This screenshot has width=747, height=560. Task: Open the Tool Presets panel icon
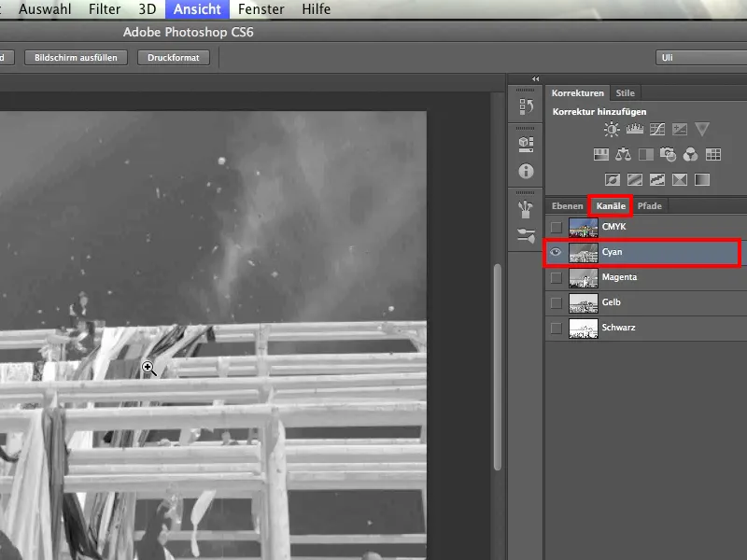click(526, 235)
